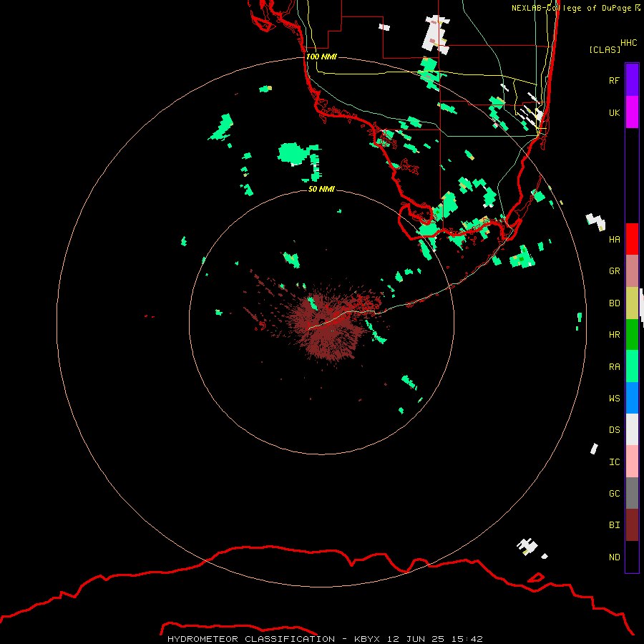Click the KBYX station identifier

pos(367,639)
